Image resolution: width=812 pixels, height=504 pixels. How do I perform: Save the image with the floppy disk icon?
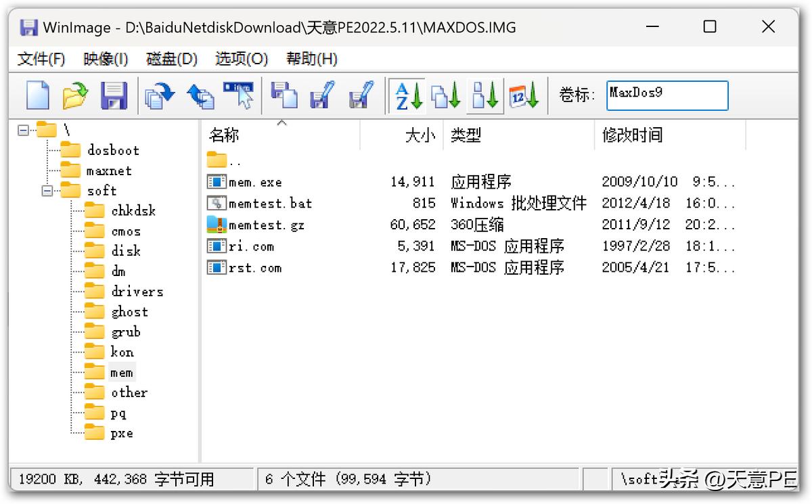114,95
